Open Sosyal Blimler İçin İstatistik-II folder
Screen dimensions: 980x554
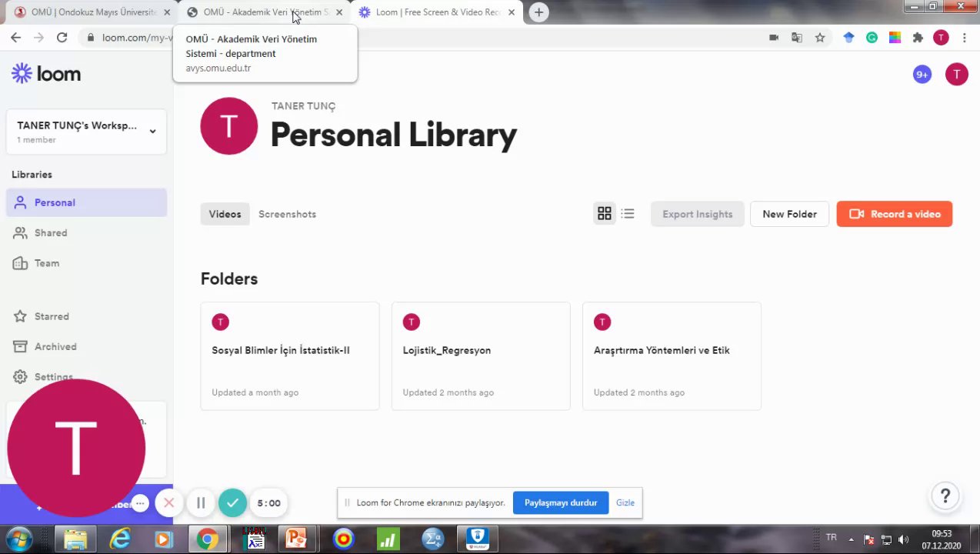click(x=290, y=355)
